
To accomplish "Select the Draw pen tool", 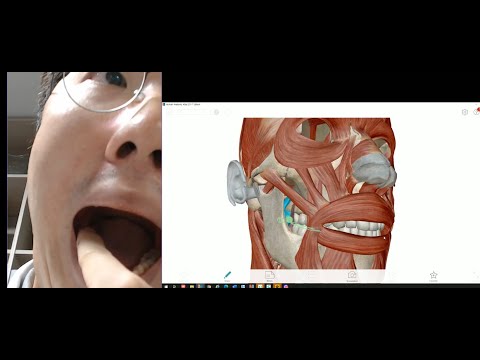I will click(x=227, y=275).
